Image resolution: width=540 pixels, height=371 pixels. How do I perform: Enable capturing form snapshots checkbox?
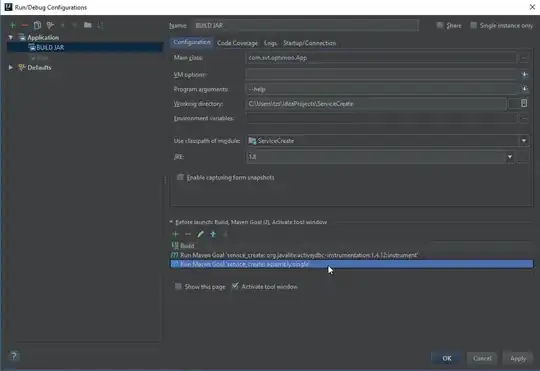point(180,177)
